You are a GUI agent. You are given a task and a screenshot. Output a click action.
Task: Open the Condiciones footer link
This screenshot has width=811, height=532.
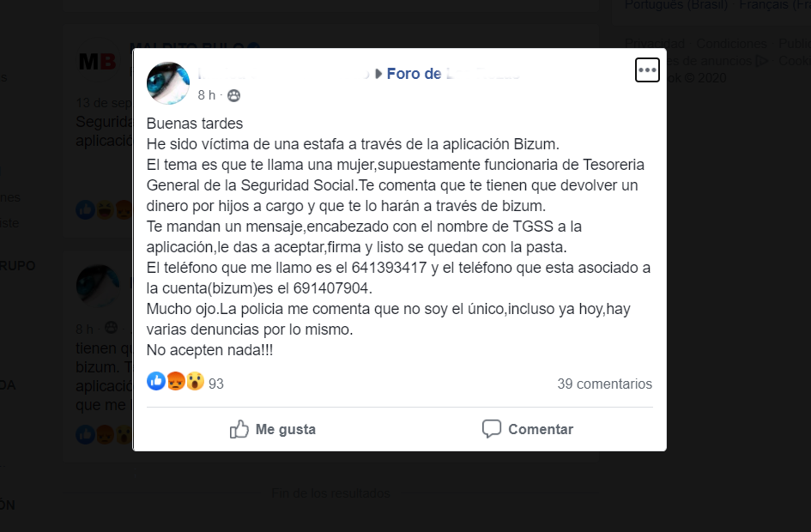(731, 44)
